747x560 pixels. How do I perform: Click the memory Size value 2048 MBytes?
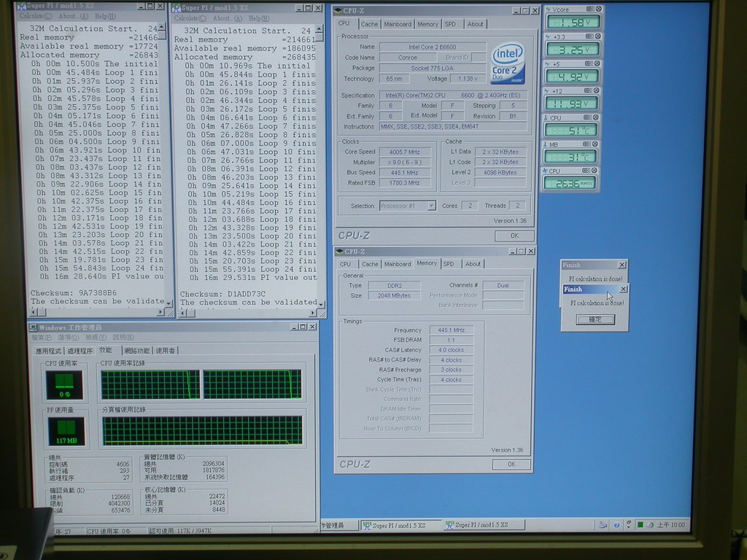[x=393, y=296]
